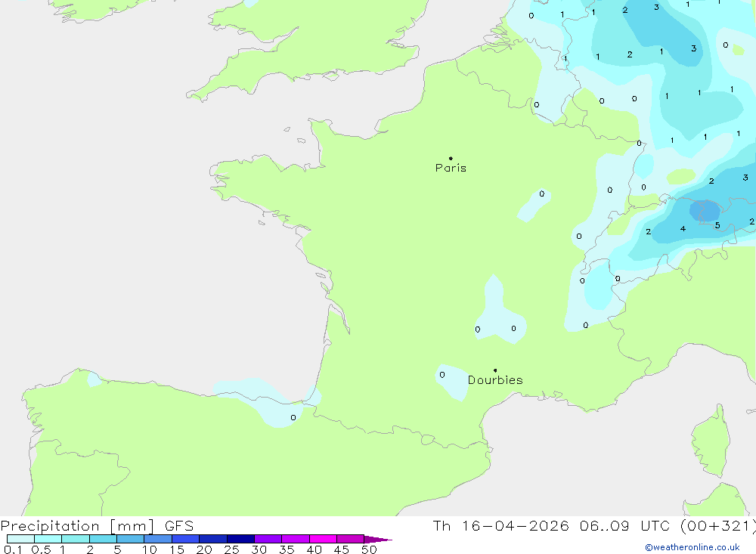Pick the palest cyan 0.1–0.5 mm swatch

tap(20, 539)
